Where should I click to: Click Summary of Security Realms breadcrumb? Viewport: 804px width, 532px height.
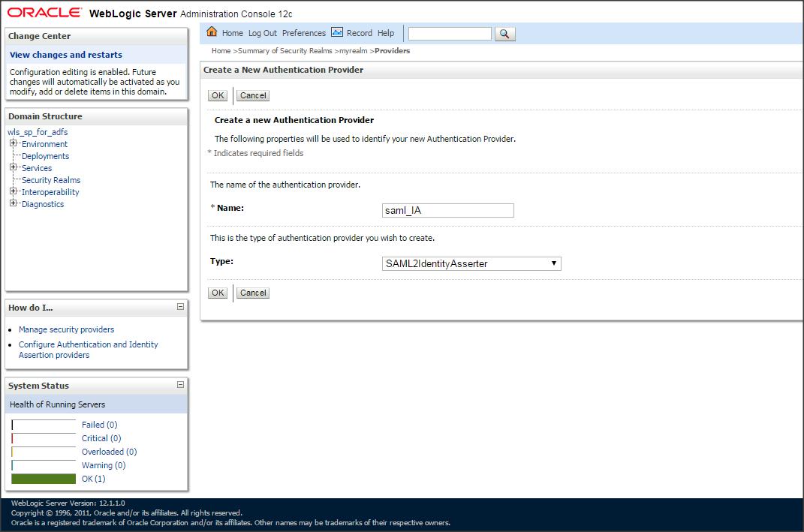click(285, 51)
